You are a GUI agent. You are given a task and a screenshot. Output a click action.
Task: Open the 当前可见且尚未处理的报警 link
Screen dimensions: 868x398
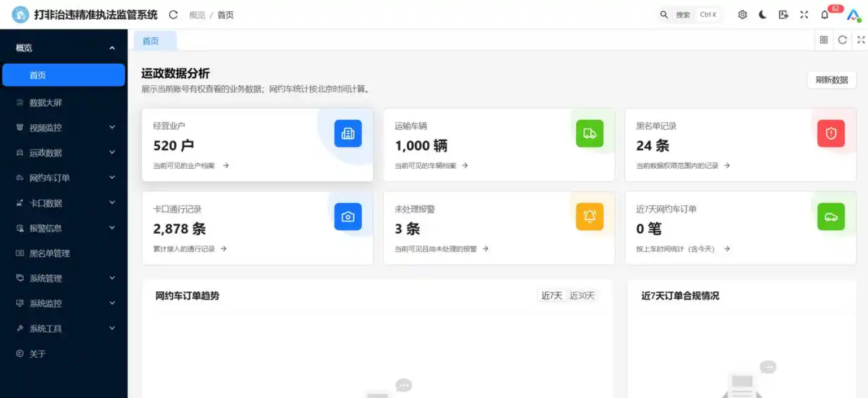(442, 248)
